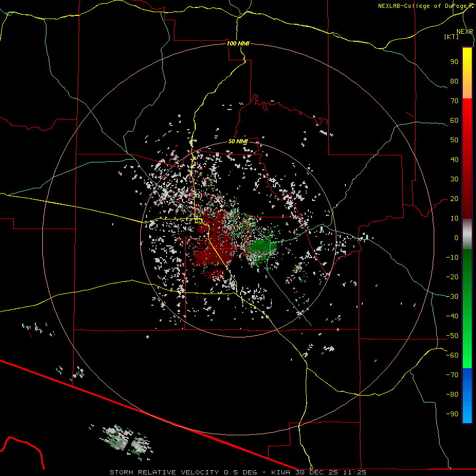Pick the red outbound band of velocity scale
The width and height of the screenshot is (476, 476).
(467, 159)
